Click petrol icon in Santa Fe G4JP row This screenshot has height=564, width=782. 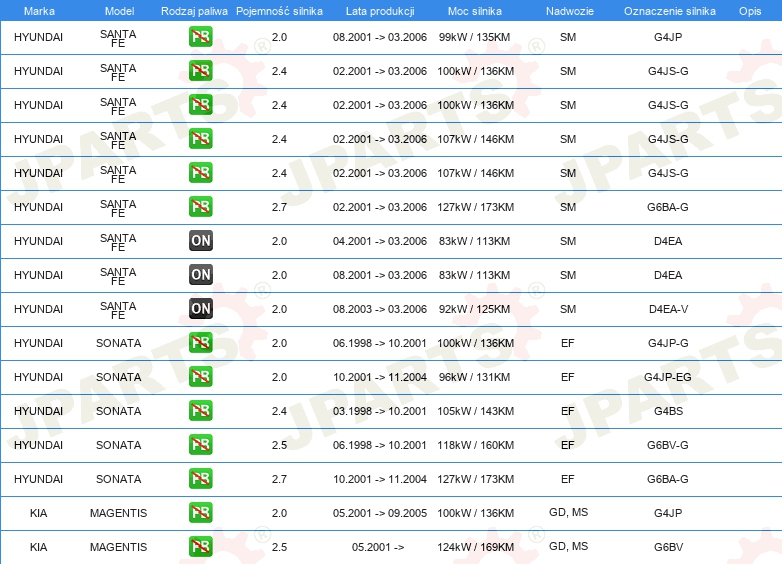(x=200, y=37)
